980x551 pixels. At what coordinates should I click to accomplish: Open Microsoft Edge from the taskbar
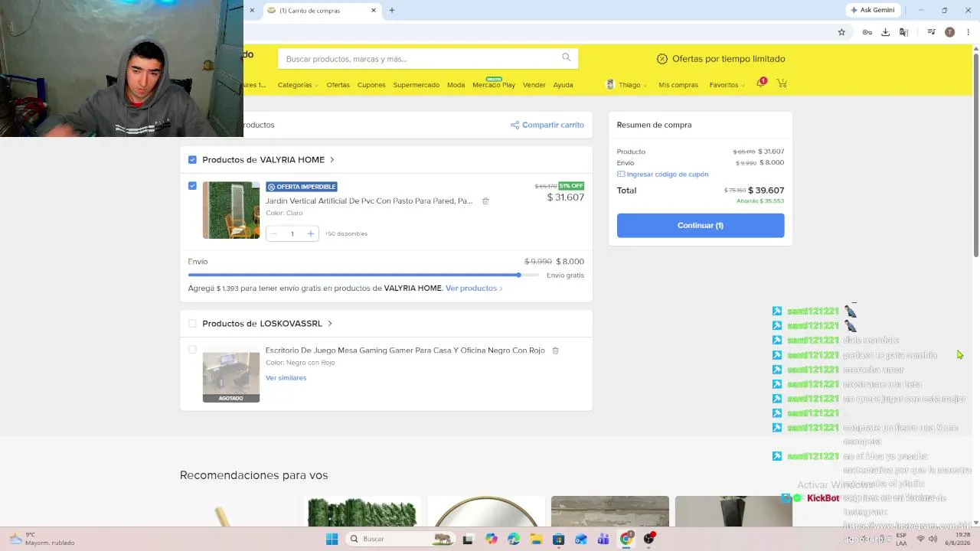click(513, 539)
